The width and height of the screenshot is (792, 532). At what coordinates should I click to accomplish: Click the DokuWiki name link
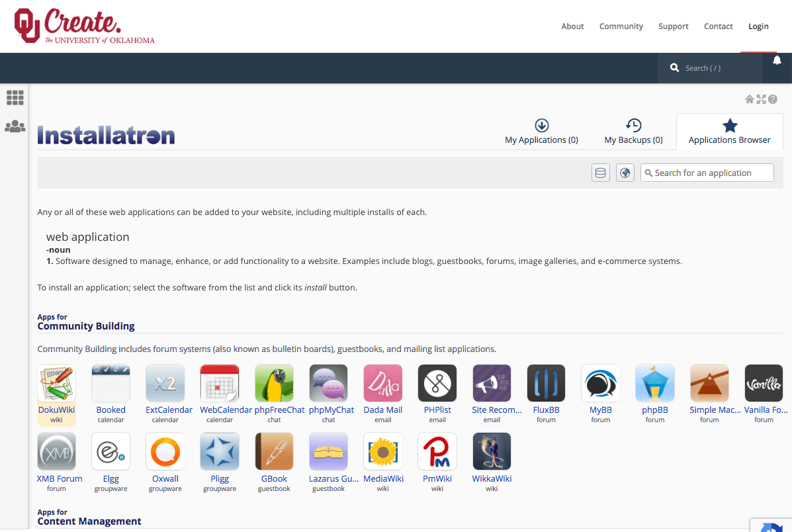coord(57,410)
